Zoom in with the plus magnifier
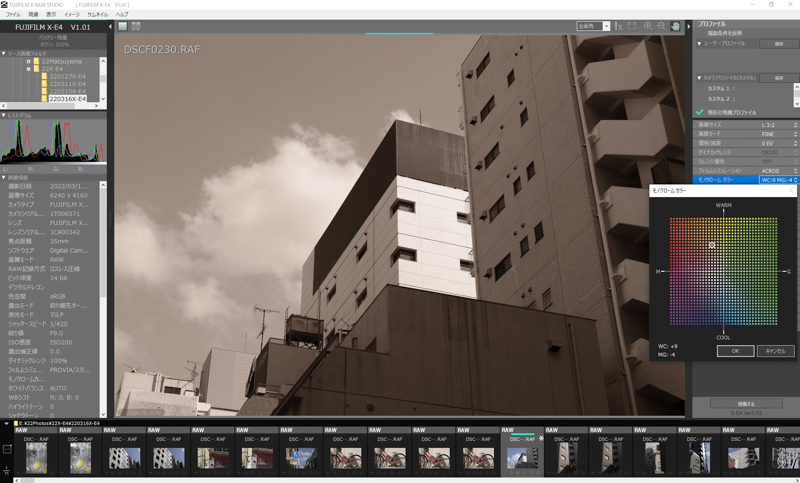This screenshot has height=483, width=800. (x=648, y=26)
